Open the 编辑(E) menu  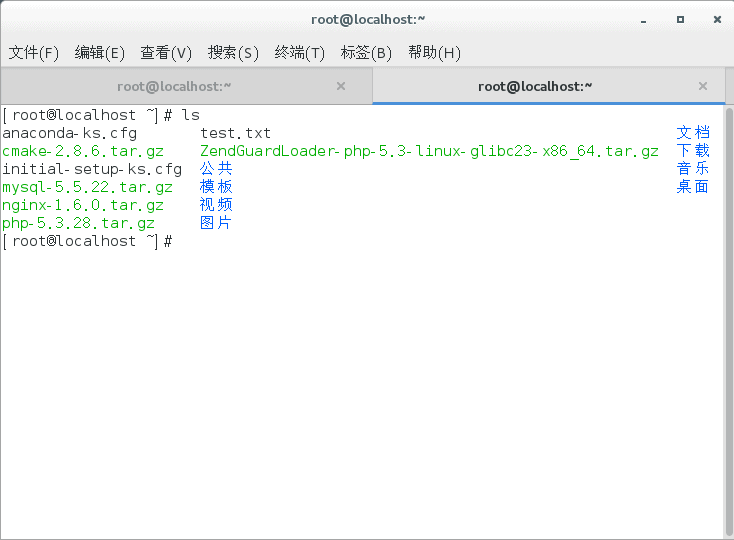coord(100,52)
